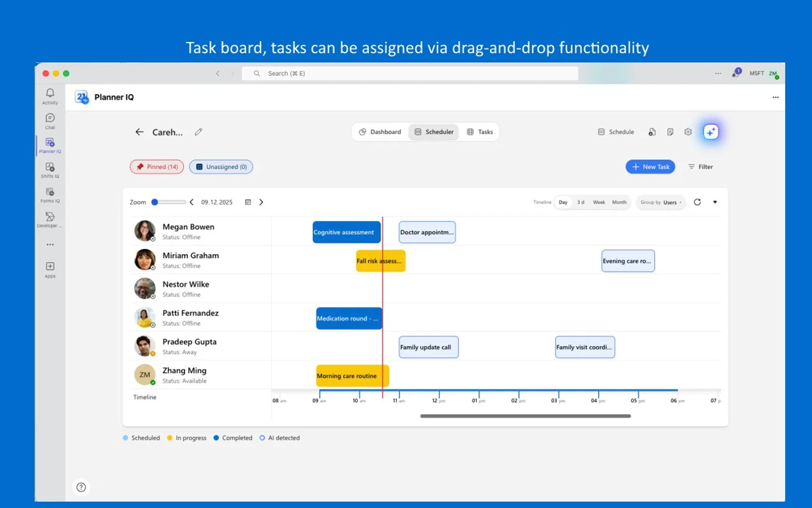Screen dimensions: 812x508
Task: Toggle the Pinned (14) filter chip
Action: click(x=157, y=167)
